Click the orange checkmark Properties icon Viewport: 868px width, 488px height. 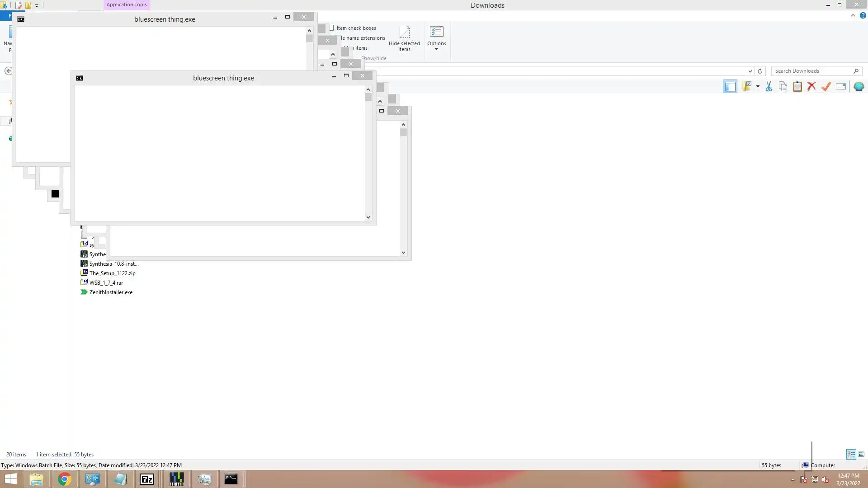[x=826, y=86]
